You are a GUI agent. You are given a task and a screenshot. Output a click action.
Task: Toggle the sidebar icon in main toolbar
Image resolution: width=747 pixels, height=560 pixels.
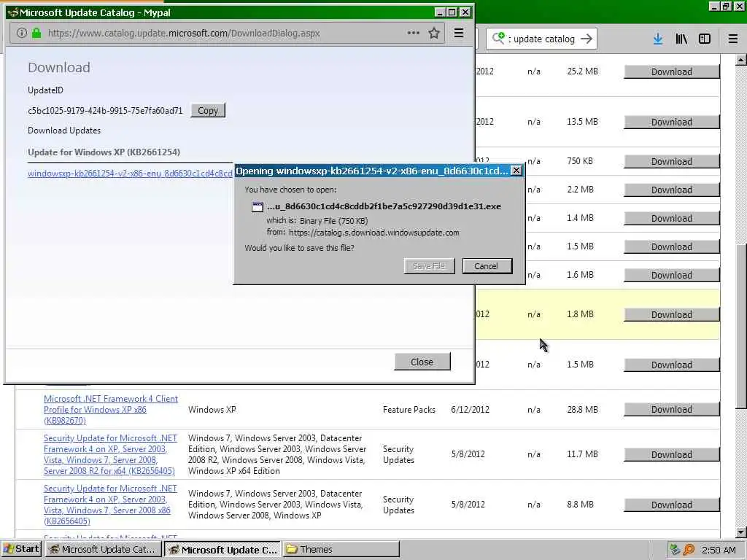pos(704,39)
